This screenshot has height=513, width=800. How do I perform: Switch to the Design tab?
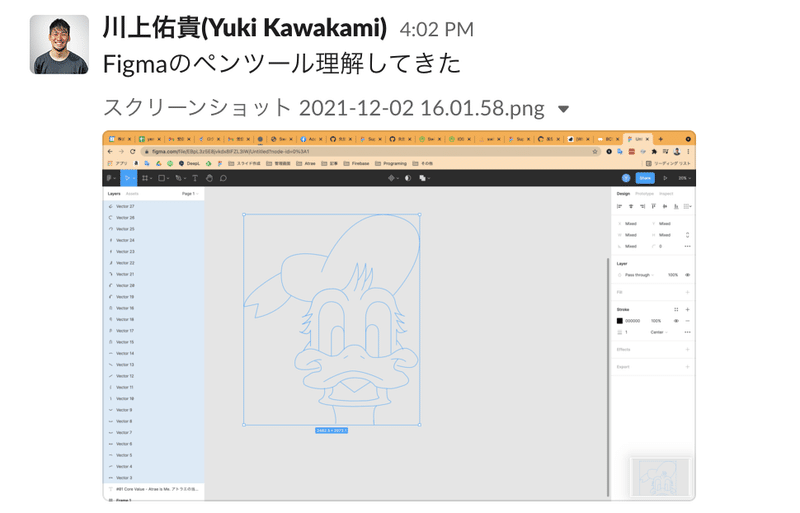pos(623,194)
